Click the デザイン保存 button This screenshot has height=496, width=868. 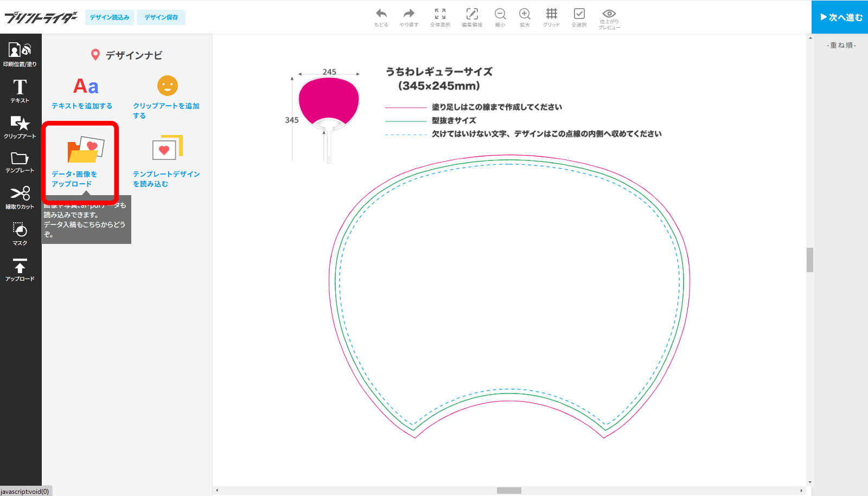coord(161,17)
